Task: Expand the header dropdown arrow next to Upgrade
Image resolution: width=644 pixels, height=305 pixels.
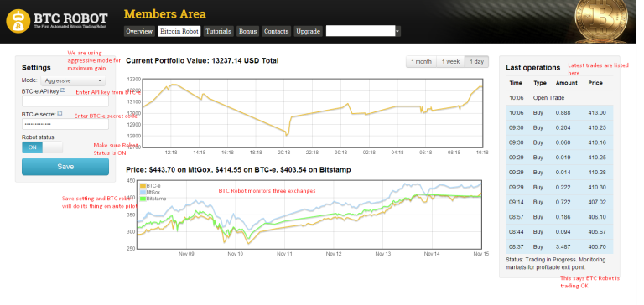Action: [397, 31]
